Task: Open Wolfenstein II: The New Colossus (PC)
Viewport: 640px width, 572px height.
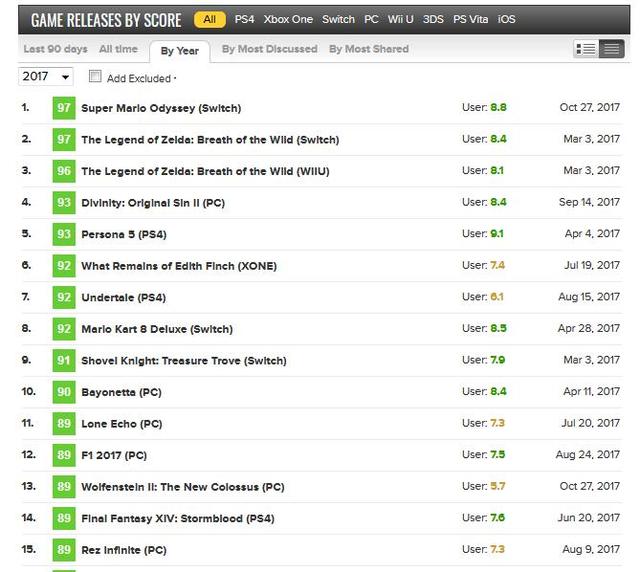Action: pyautogui.click(x=183, y=487)
